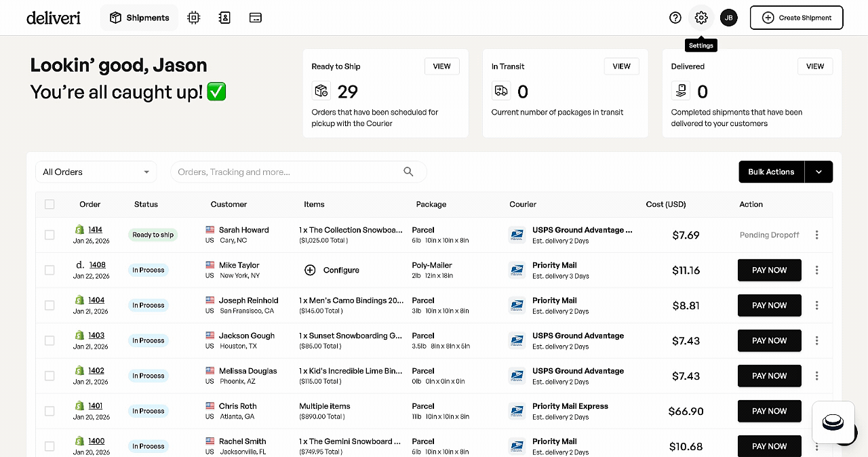This screenshot has width=868, height=457.
Task: Open the billing card icon in navbar
Action: pyautogui.click(x=256, y=18)
